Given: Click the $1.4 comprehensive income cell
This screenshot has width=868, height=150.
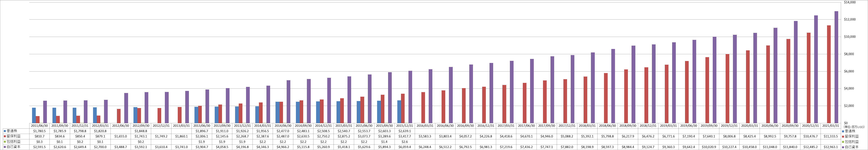Looking at the screenshot, I should [384, 142].
